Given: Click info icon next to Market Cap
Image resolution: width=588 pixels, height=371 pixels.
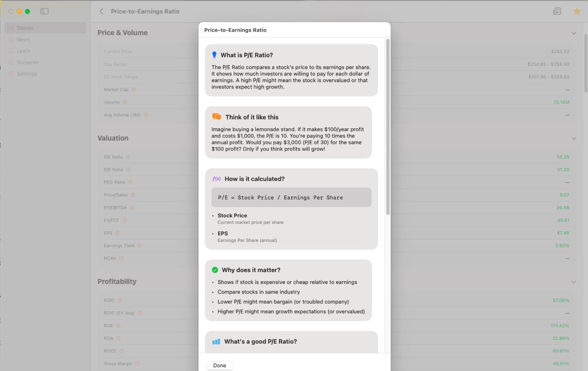Looking at the screenshot, I should [133, 89].
